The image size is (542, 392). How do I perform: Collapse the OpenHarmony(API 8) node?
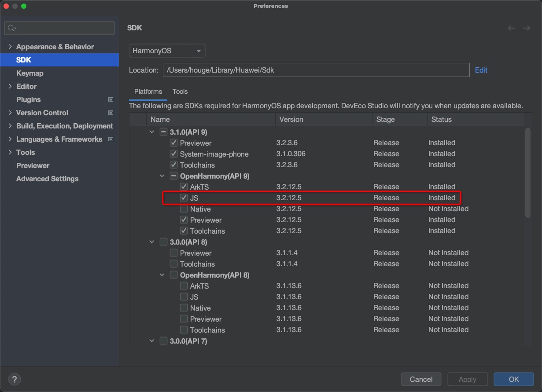click(162, 275)
